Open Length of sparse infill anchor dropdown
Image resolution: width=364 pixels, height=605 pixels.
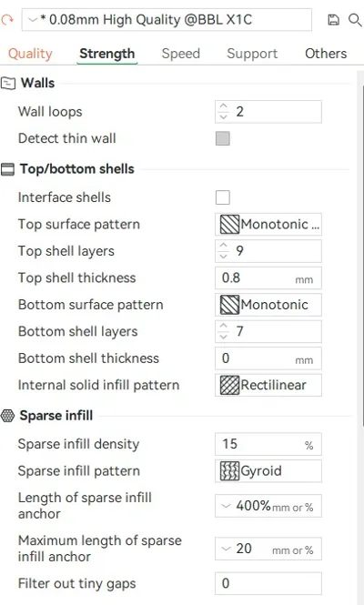pos(226,506)
